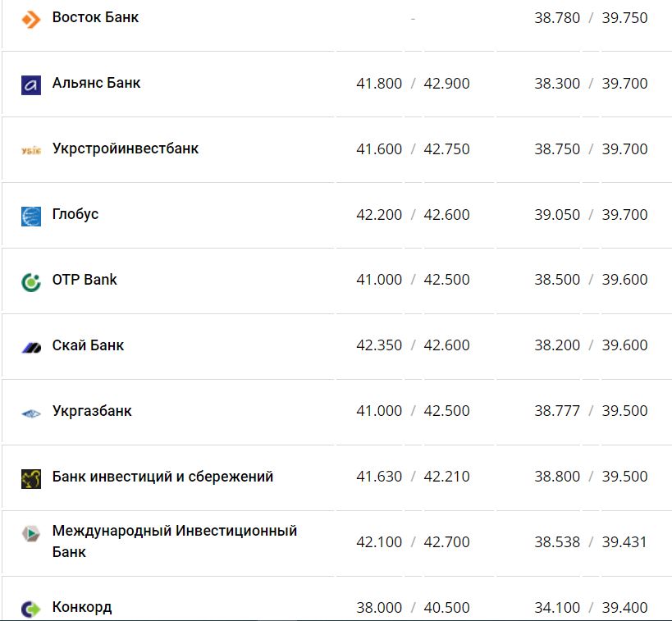Screen dimensions: 672x621
Task: Open Банк инвестиций и сбережений link
Action: tap(162, 477)
